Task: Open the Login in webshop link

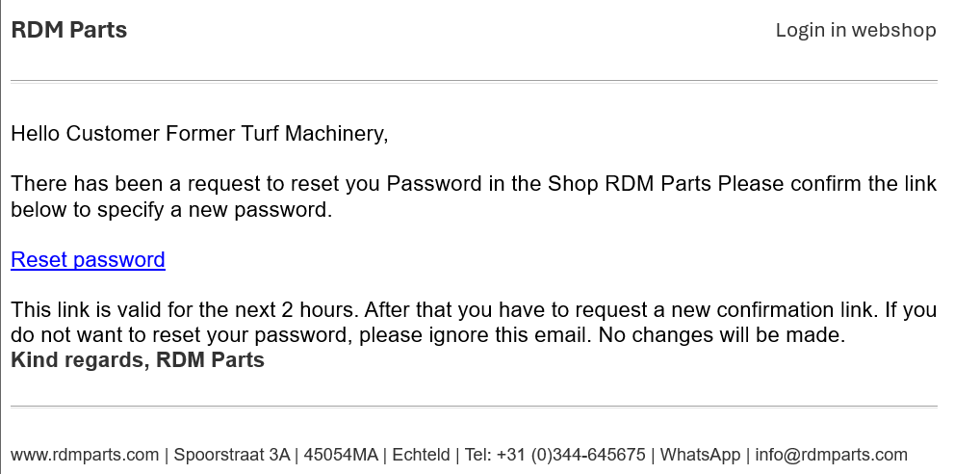Action: pos(855,30)
